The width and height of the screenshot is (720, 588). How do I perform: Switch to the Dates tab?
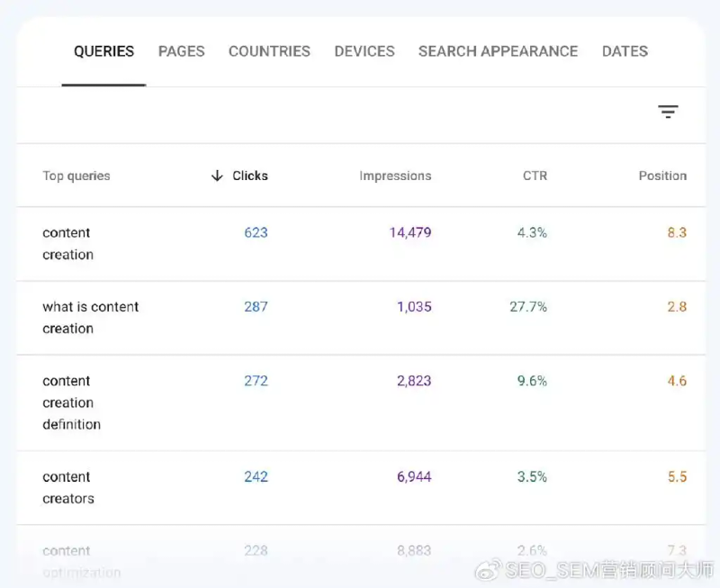coord(625,51)
